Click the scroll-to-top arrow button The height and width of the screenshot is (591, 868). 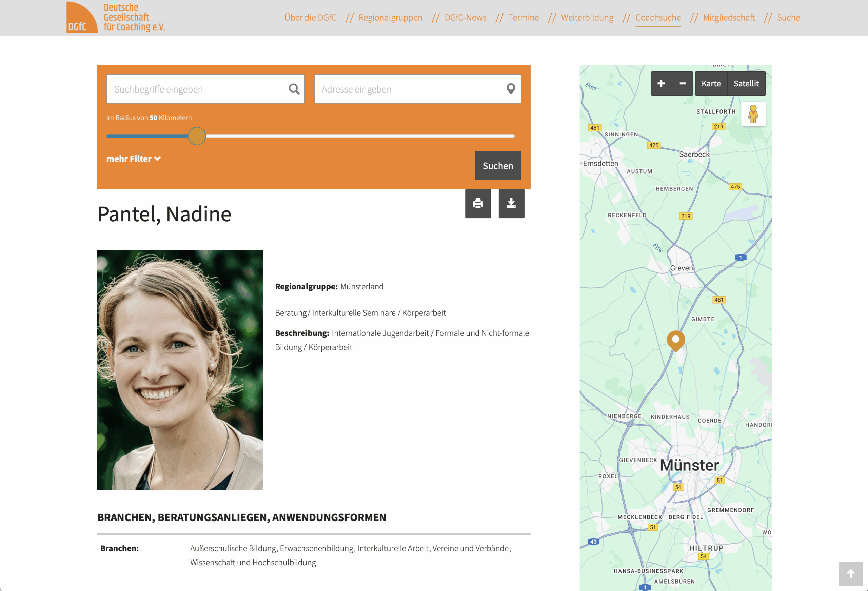click(850, 574)
